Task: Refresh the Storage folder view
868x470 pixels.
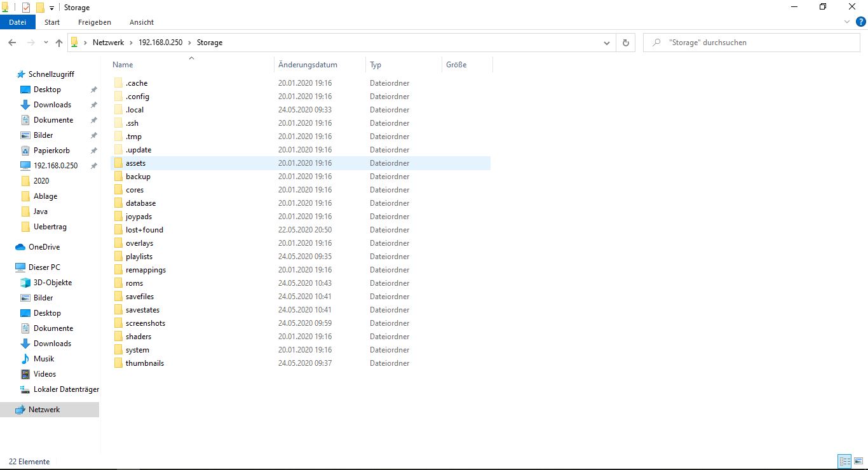Action: [x=626, y=43]
